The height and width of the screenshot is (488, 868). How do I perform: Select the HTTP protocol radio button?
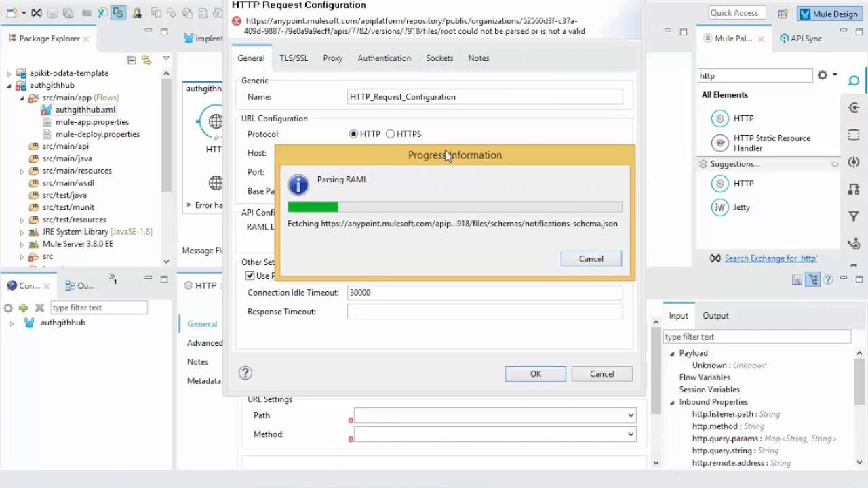tap(353, 134)
